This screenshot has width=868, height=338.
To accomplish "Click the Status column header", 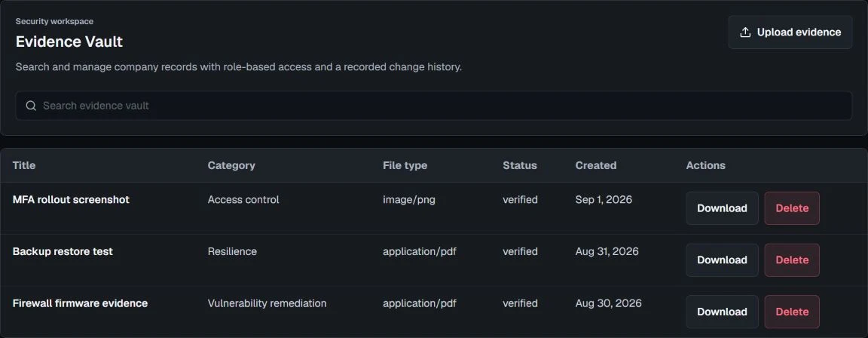I will [x=519, y=165].
